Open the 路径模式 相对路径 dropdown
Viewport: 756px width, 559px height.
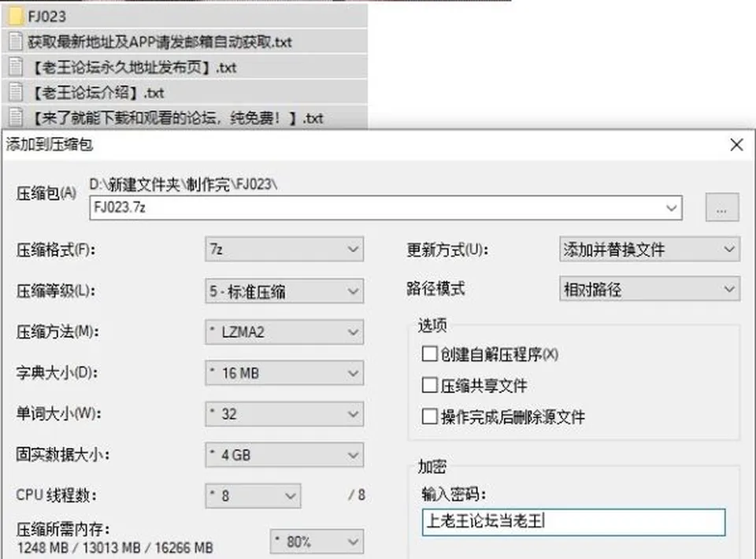pos(650,289)
